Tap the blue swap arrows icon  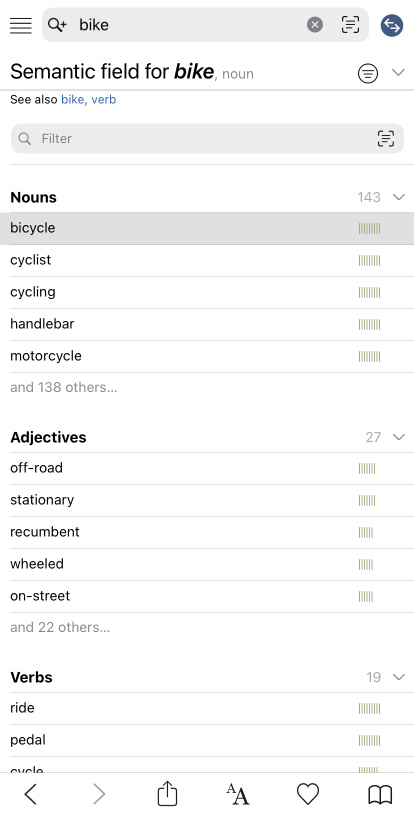[x=392, y=25]
